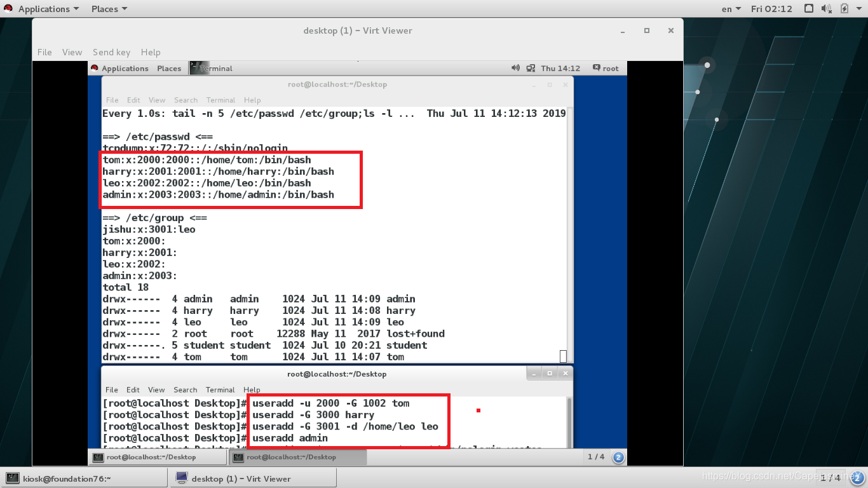868x488 pixels.
Task: Click the command 'useradd -G 3001 -d /home/leo leo'
Action: [345, 426]
